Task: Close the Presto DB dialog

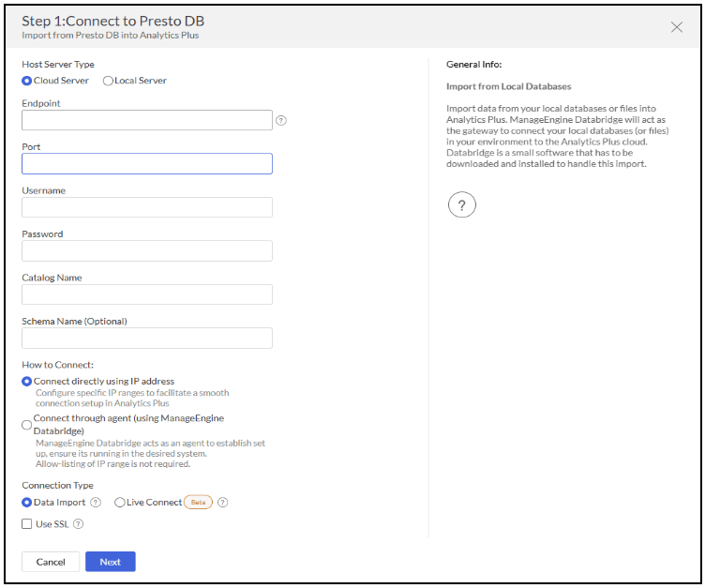Action: click(x=677, y=27)
